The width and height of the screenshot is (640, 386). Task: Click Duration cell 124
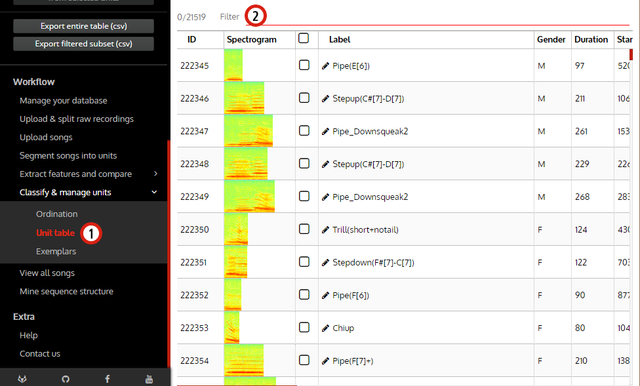point(581,230)
